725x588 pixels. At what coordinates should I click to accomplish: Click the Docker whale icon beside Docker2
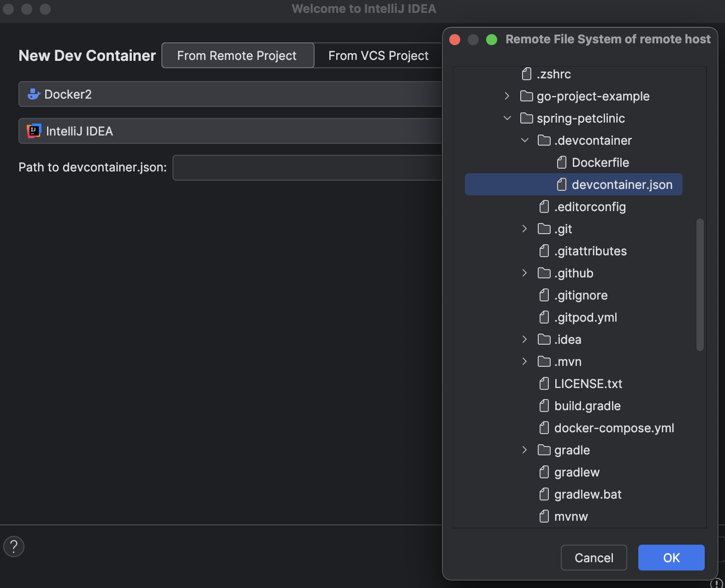tap(34, 94)
